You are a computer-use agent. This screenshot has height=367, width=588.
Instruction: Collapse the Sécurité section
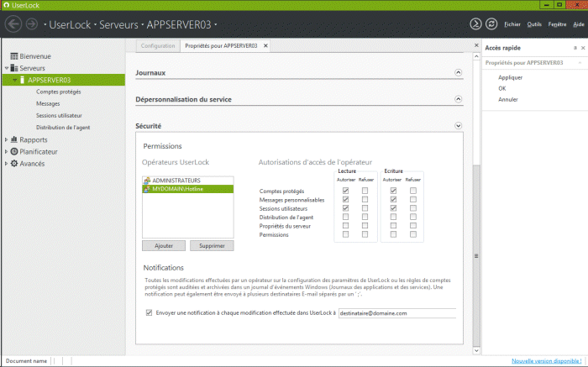point(459,126)
